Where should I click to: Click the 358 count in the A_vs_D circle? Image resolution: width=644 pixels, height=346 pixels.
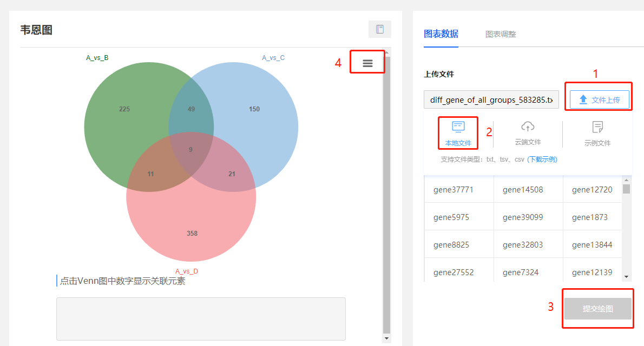191,233
